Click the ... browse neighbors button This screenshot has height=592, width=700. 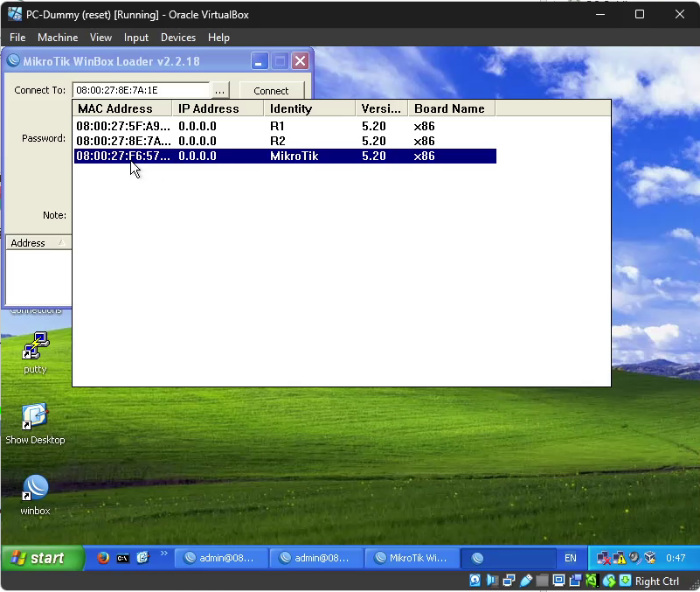tap(219, 91)
